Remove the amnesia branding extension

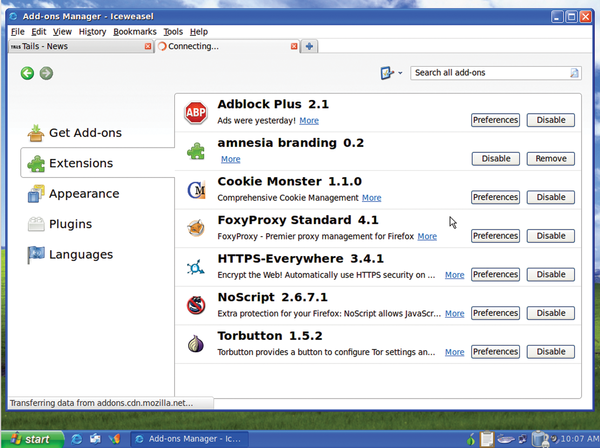[550, 159]
